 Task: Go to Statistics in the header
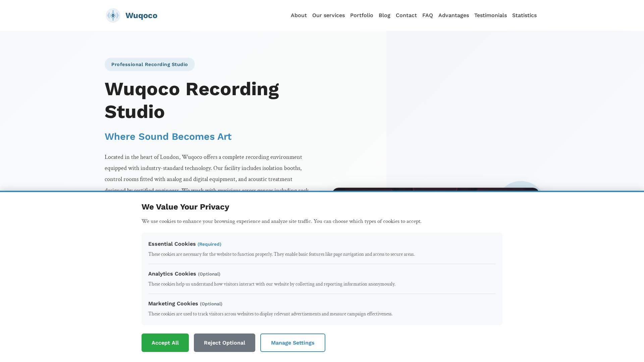click(524, 15)
